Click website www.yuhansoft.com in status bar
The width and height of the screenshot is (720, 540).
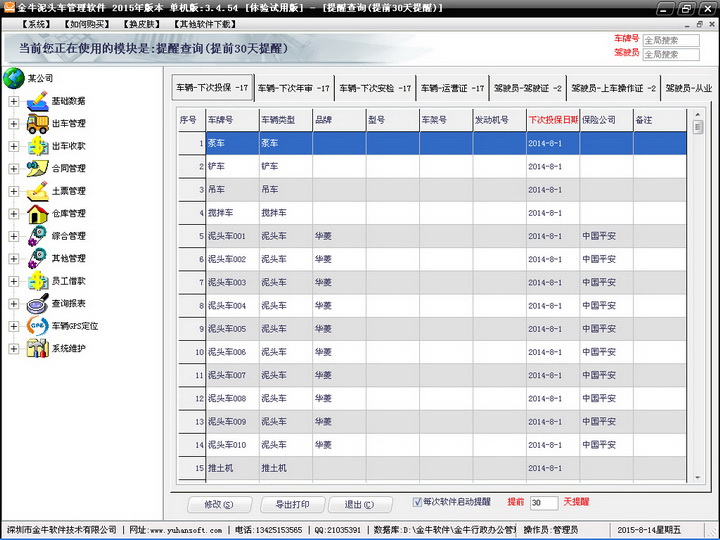click(186, 530)
